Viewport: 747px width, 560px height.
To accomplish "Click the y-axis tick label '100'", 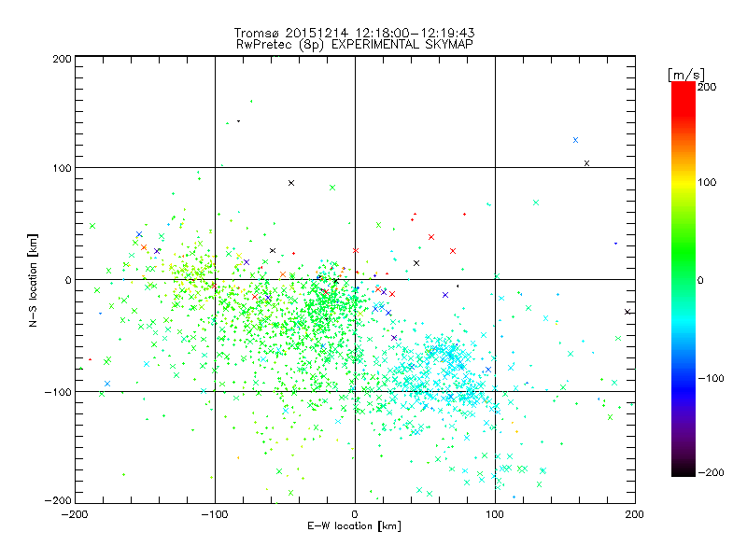I will 62,168.
